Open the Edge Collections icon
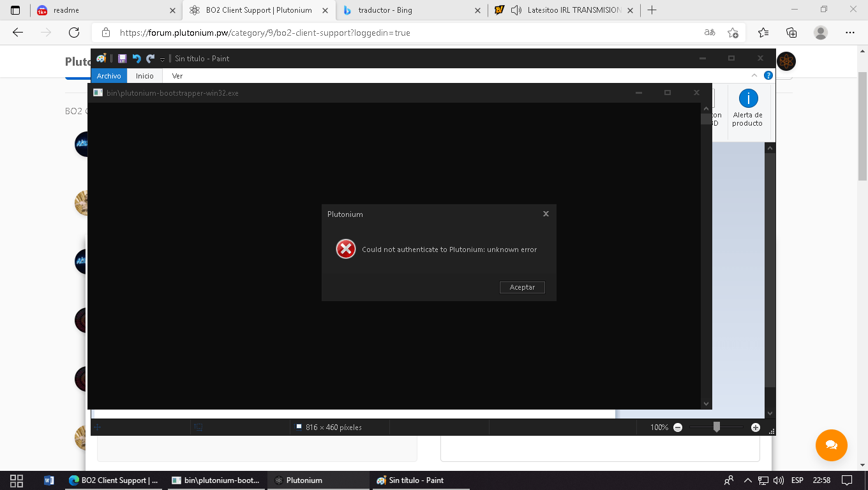Viewport: 868px width, 490px height. (x=791, y=33)
